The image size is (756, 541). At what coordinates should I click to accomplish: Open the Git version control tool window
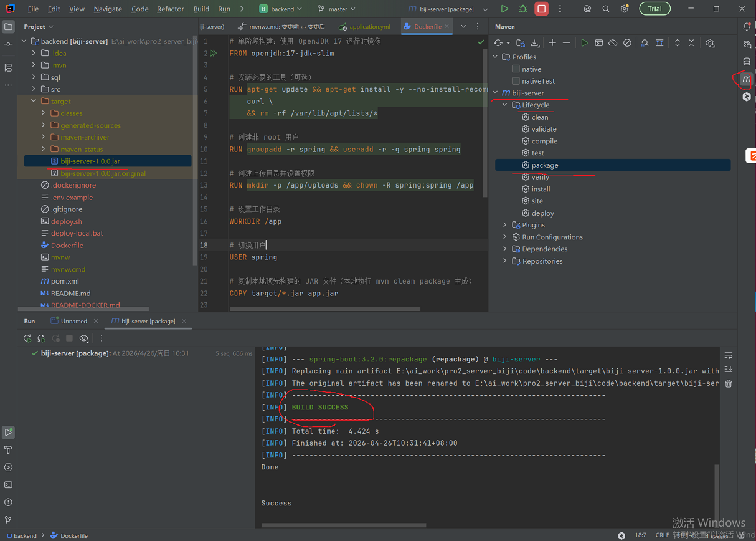coord(8,519)
